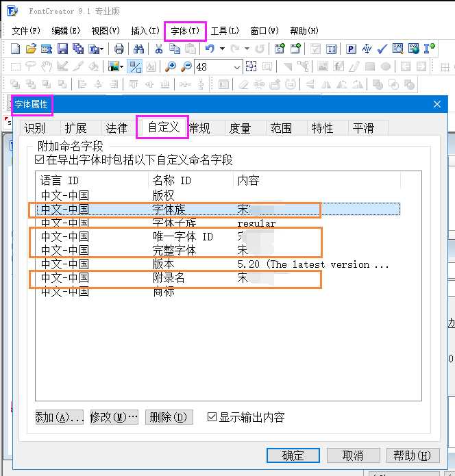Click the Insert Character icon with green plus
The image size is (455, 476).
click(280, 49)
